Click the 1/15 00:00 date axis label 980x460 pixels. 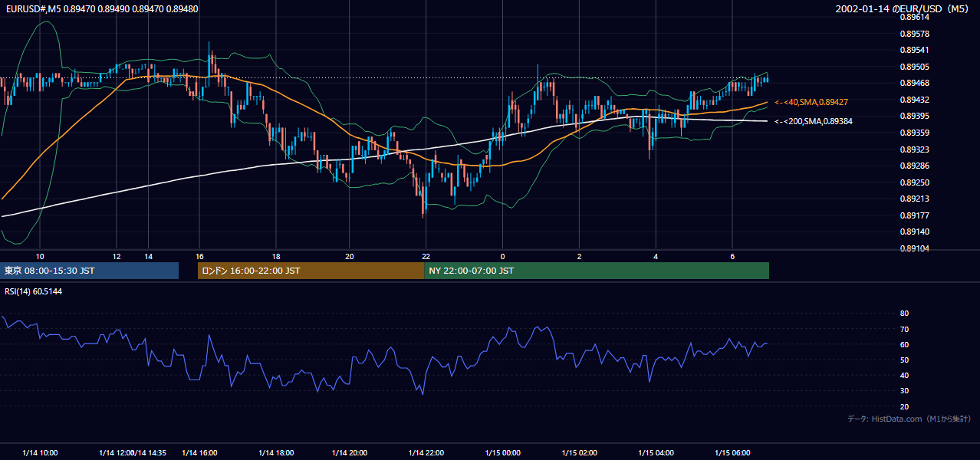pos(502,452)
